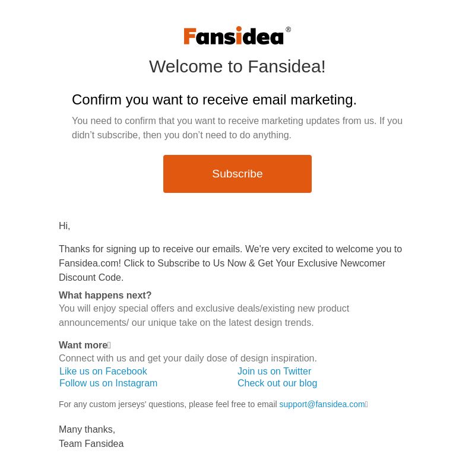Click the Welcome to Fansidea! heading
This screenshot has height=476, width=475.
237,66
